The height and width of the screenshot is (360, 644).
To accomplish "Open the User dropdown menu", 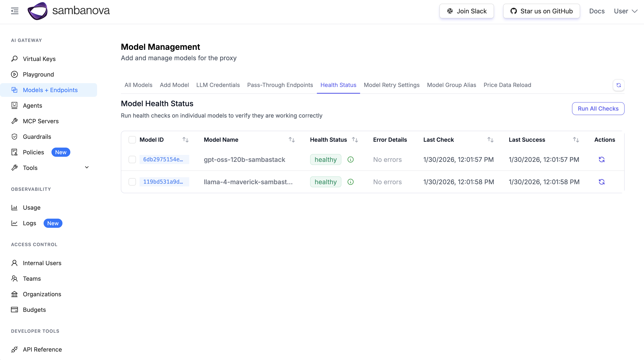I will [x=625, y=11].
